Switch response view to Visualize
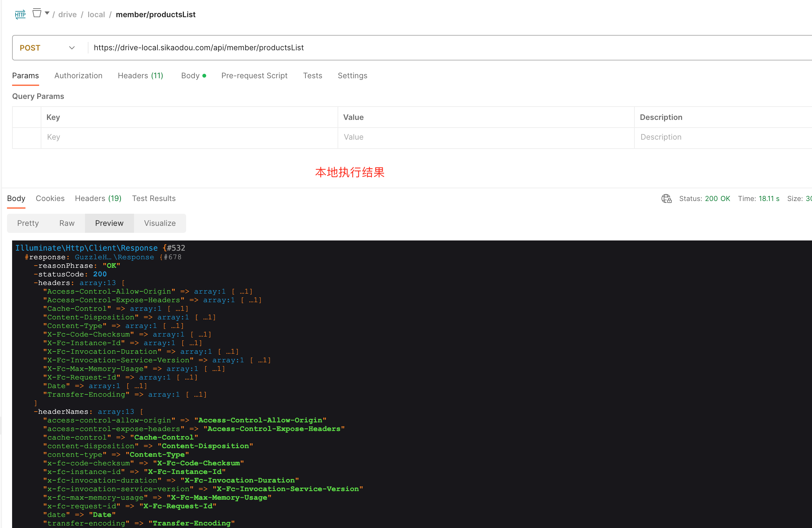 [160, 223]
